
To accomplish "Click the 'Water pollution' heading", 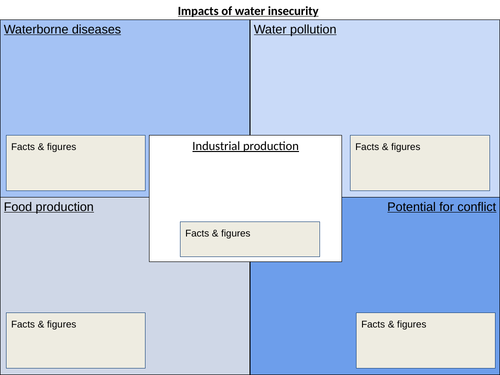I will click(295, 30).
